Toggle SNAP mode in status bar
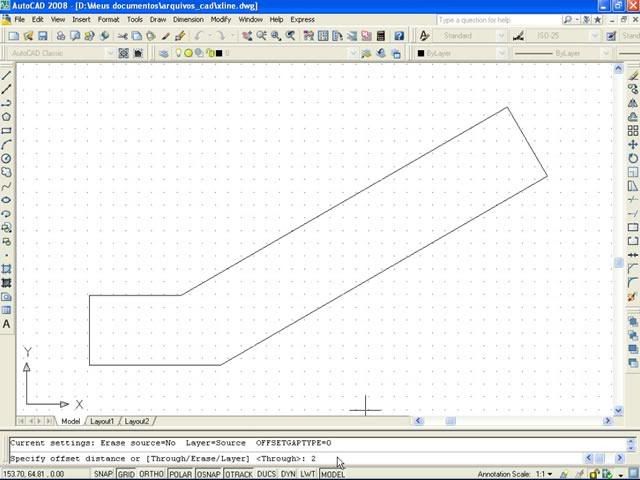Viewport: 640px width, 480px height. pyautogui.click(x=103, y=474)
